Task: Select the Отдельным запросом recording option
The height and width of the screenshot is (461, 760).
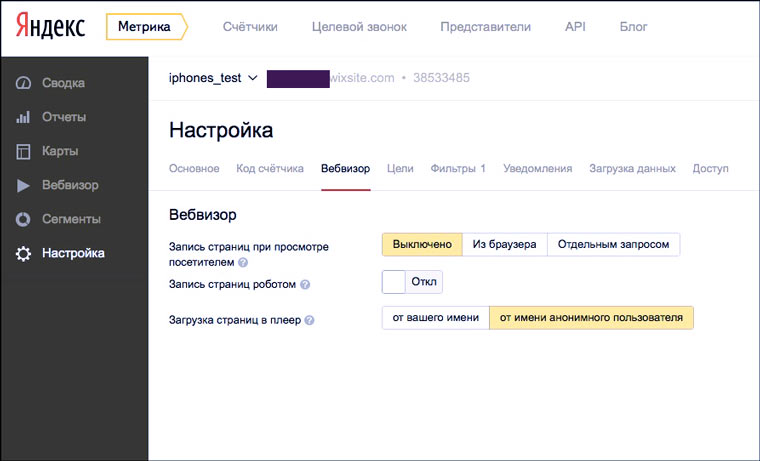Action: pyautogui.click(x=613, y=244)
